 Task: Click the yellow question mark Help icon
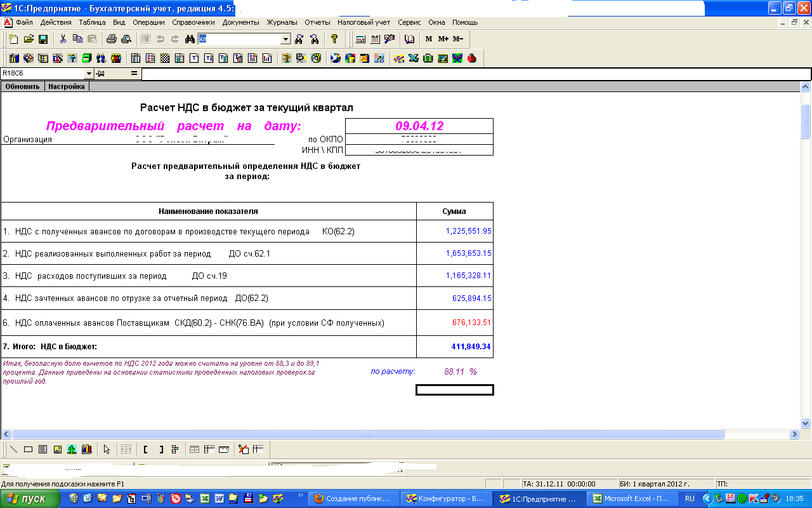pos(334,39)
